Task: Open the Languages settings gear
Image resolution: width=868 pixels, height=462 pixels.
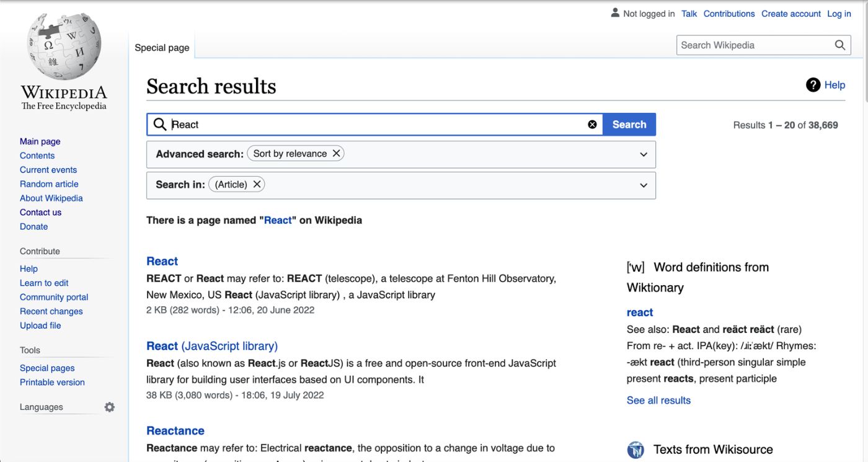Action: click(x=110, y=407)
